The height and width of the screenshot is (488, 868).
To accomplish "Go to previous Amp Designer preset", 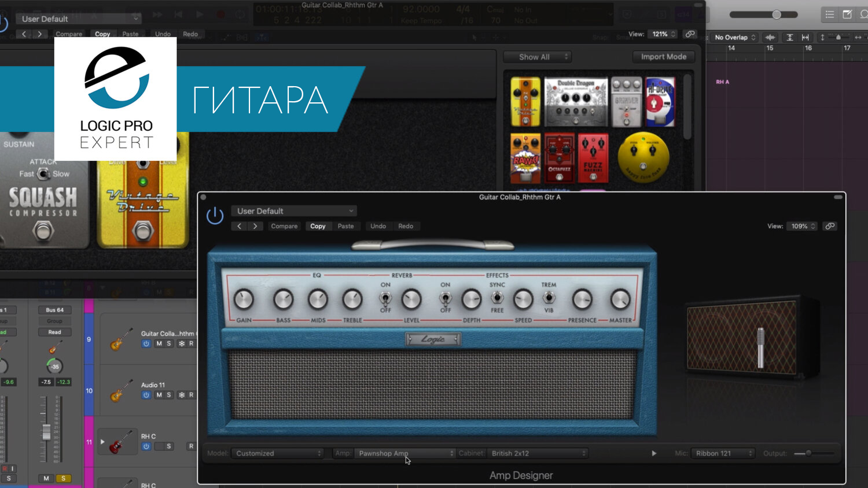I will click(240, 226).
